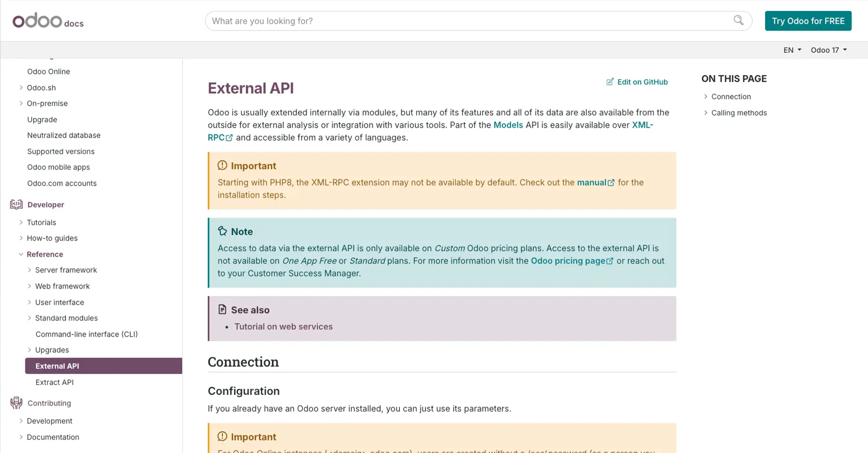
Task: Jump to Connection section link
Action: 731,97
